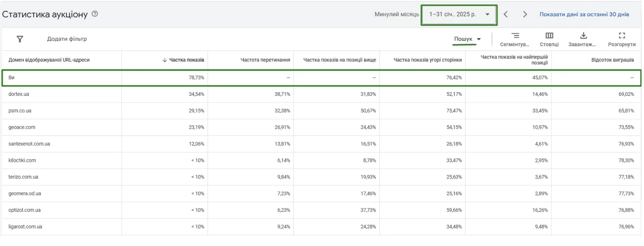Select the psm.co.ua row
Viewport: 644px width, 246px height.
coord(321,111)
